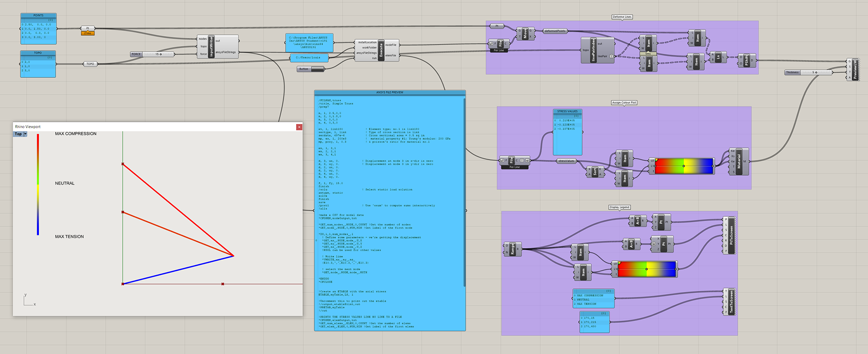
Task: Open the Top viewport dropdown
Action: [25, 134]
